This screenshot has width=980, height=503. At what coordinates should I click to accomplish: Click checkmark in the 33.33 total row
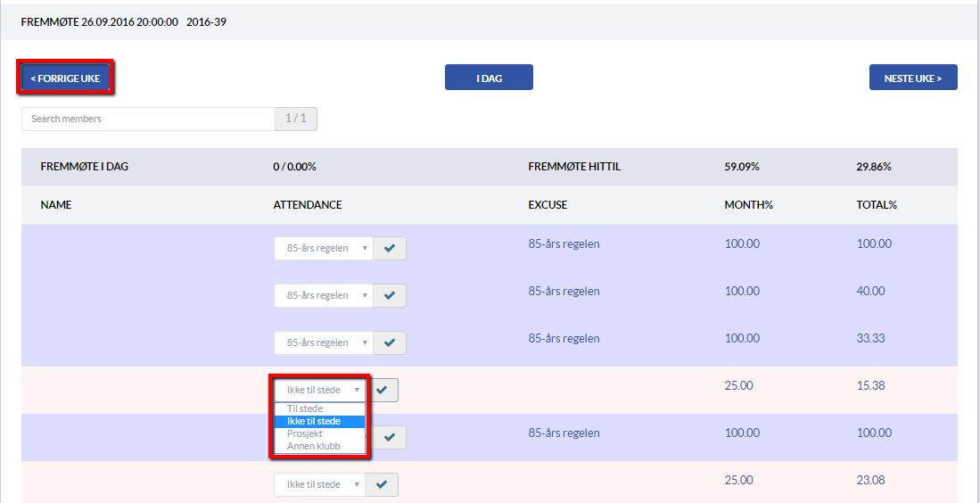[x=390, y=343]
